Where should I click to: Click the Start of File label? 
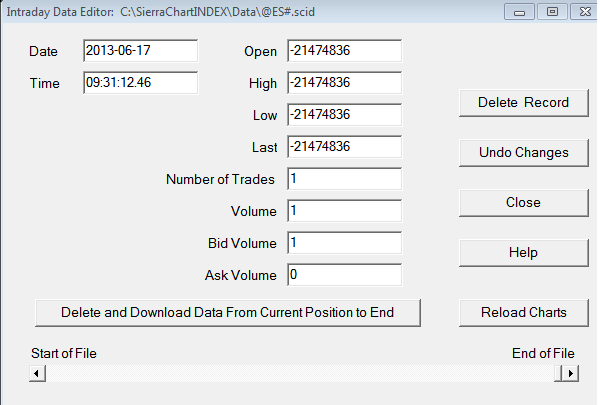(x=64, y=353)
